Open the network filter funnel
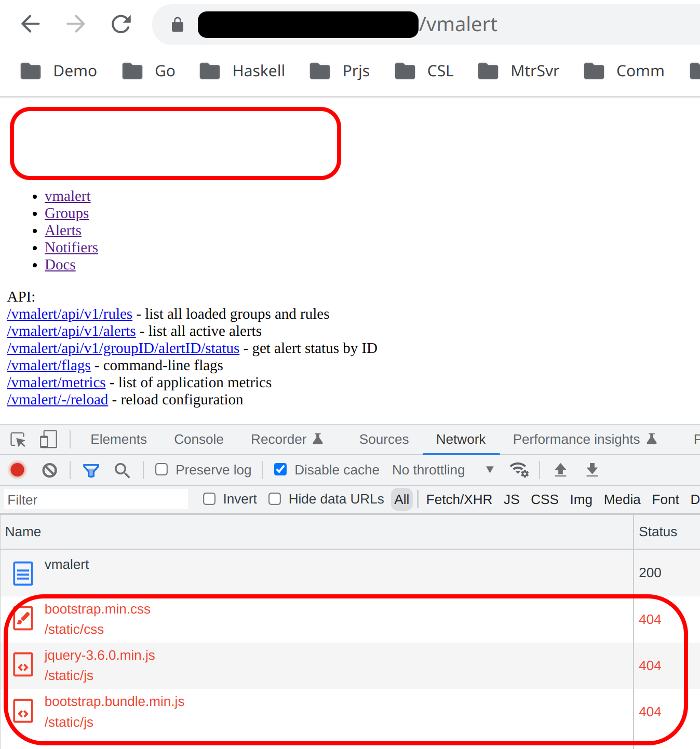 coord(91,470)
